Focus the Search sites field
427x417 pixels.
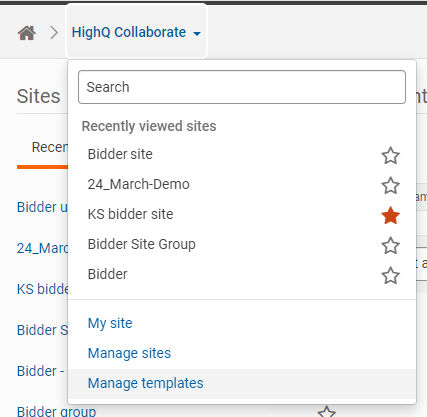[x=242, y=87]
